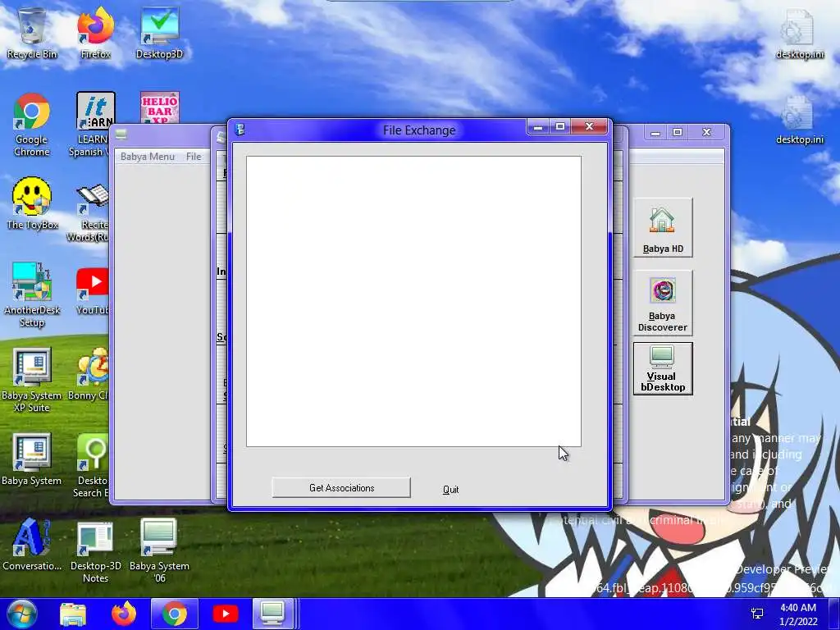This screenshot has width=840, height=630.
Task: Click Firefox icon in taskbar
Action: point(124,614)
